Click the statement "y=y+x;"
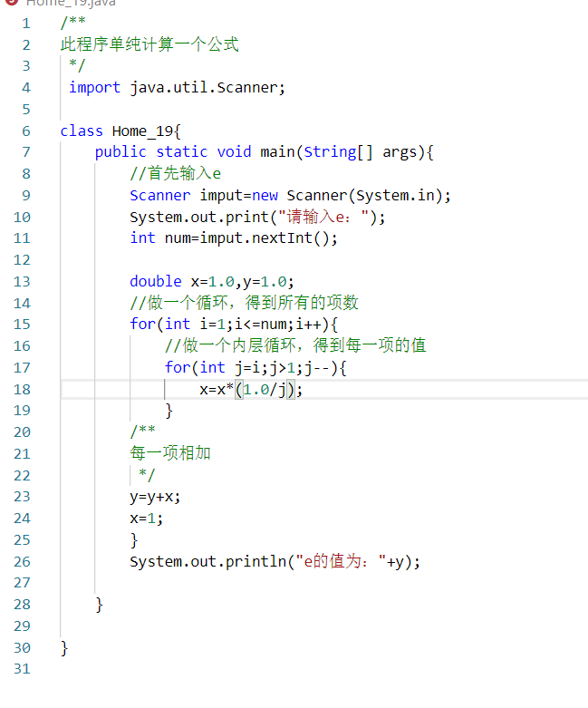The width and height of the screenshot is (588, 708). coord(155,497)
